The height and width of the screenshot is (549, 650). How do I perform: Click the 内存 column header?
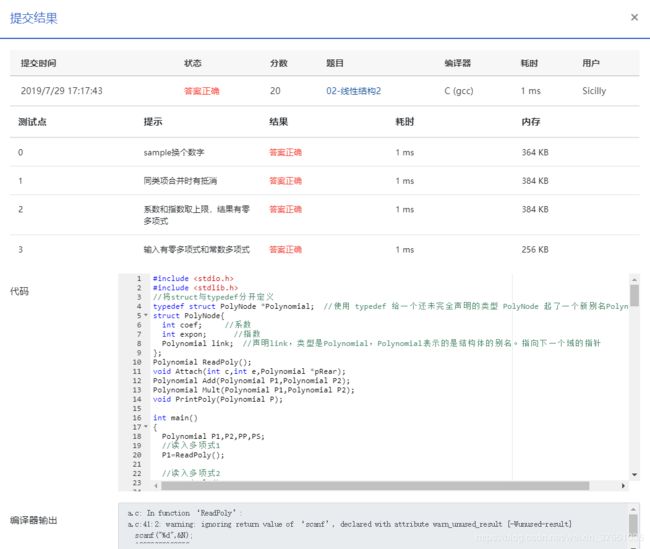pos(531,121)
